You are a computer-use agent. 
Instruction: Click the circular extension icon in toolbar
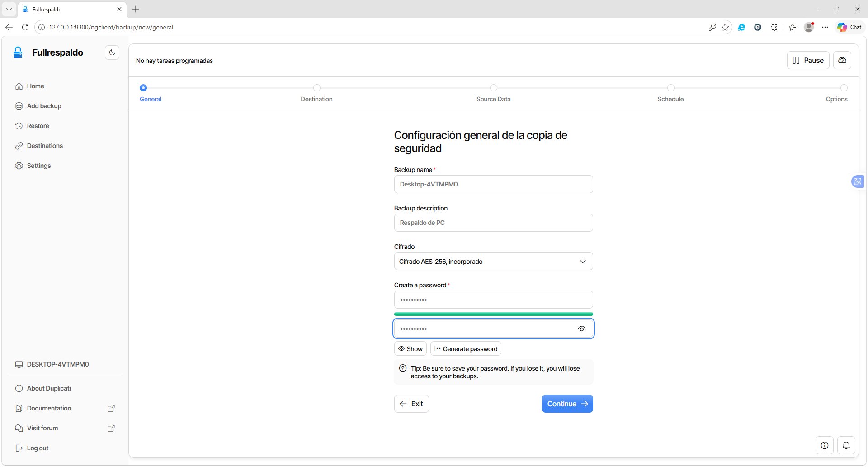point(758,27)
